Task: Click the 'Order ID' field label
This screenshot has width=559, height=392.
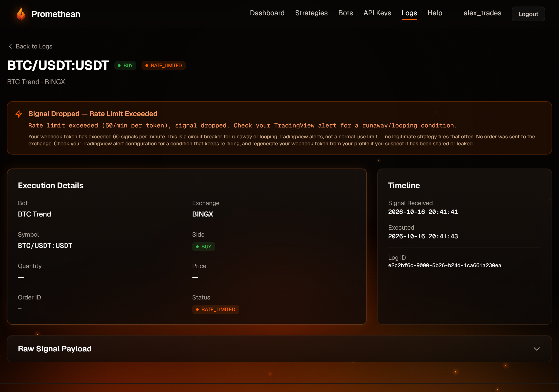Action: click(x=29, y=297)
